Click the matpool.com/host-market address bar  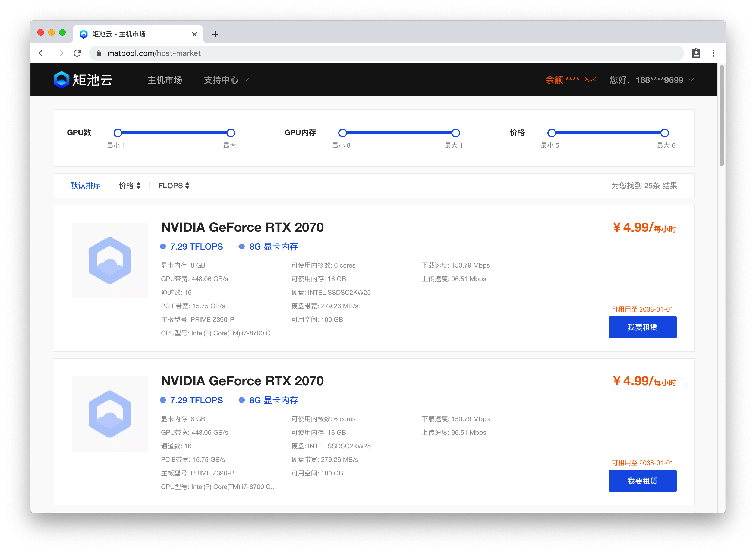coord(386,53)
